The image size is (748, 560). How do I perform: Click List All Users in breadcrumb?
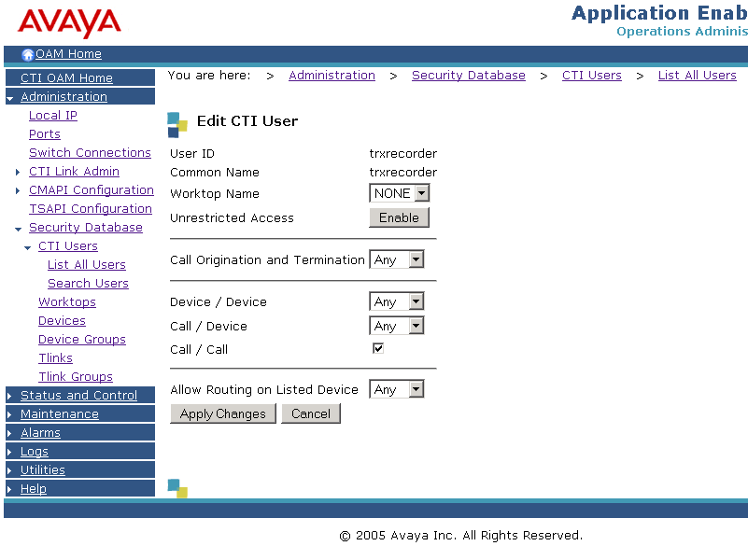[697, 76]
